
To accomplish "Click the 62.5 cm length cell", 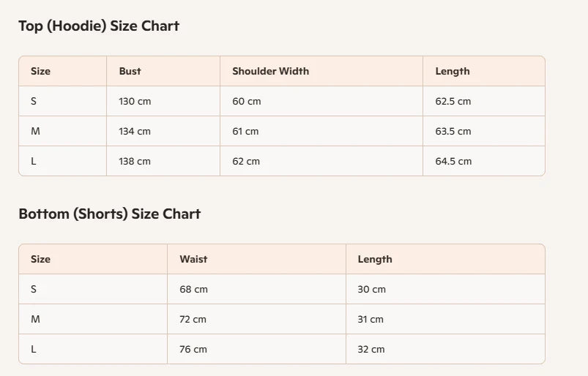I will pos(453,102).
